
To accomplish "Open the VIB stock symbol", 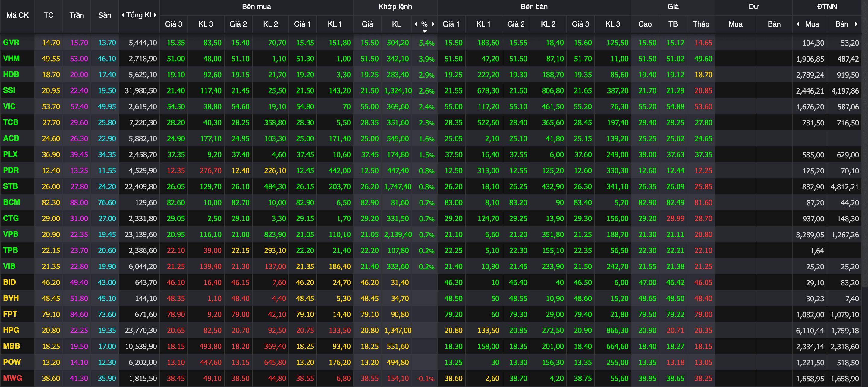I will (x=9, y=266).
